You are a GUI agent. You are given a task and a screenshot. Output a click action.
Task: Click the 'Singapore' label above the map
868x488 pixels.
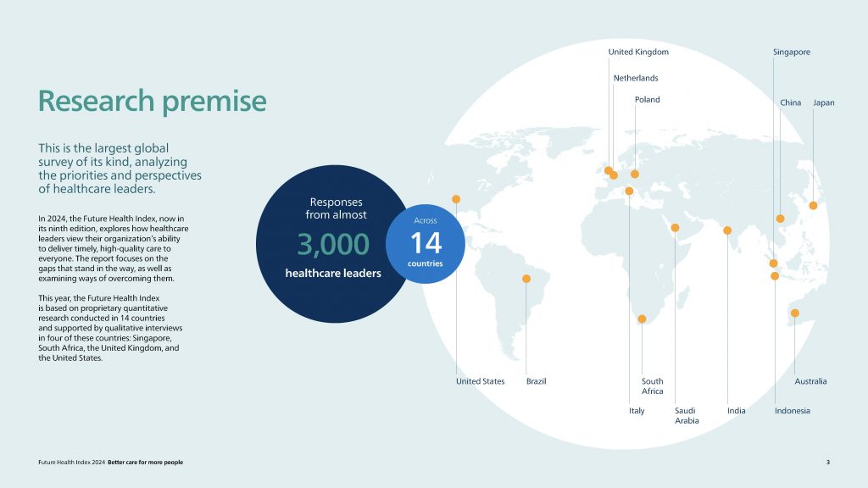click(791, 53)
